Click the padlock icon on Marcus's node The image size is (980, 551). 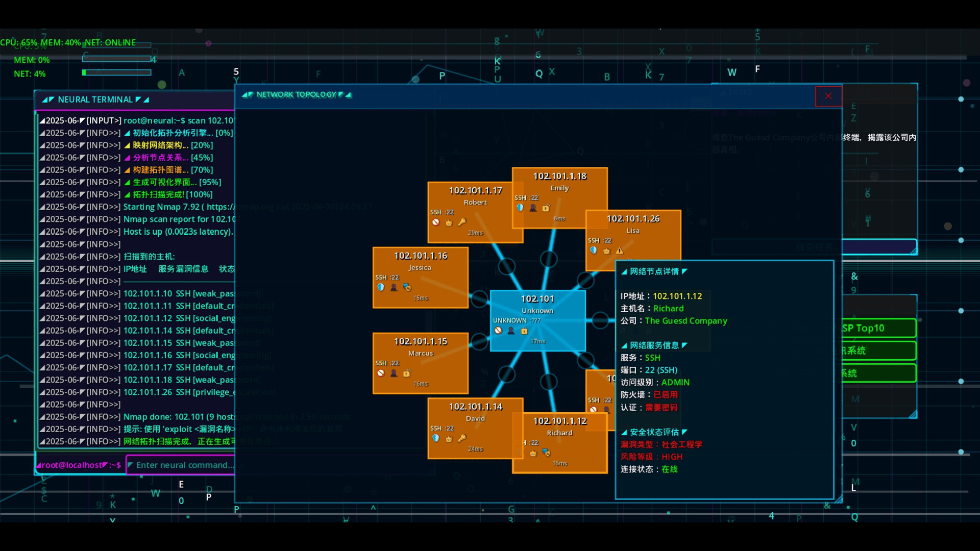pos(406,373)
